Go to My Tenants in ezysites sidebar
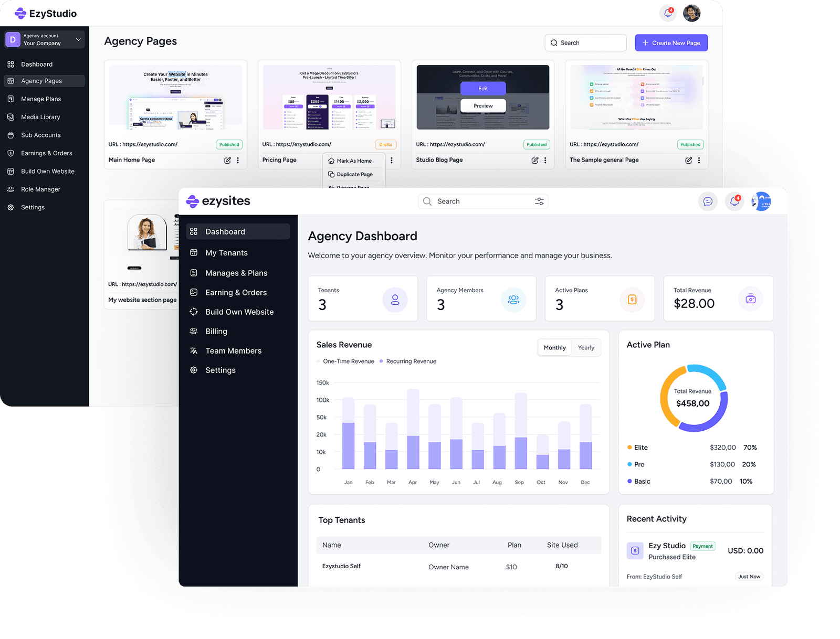The width and height of the screenshot is (840, 639). (x=226, y=252)
